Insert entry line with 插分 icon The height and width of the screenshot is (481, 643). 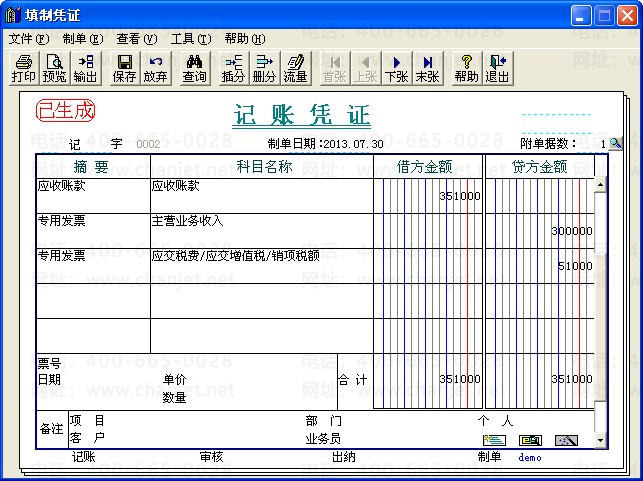click(x=233, y=68)
